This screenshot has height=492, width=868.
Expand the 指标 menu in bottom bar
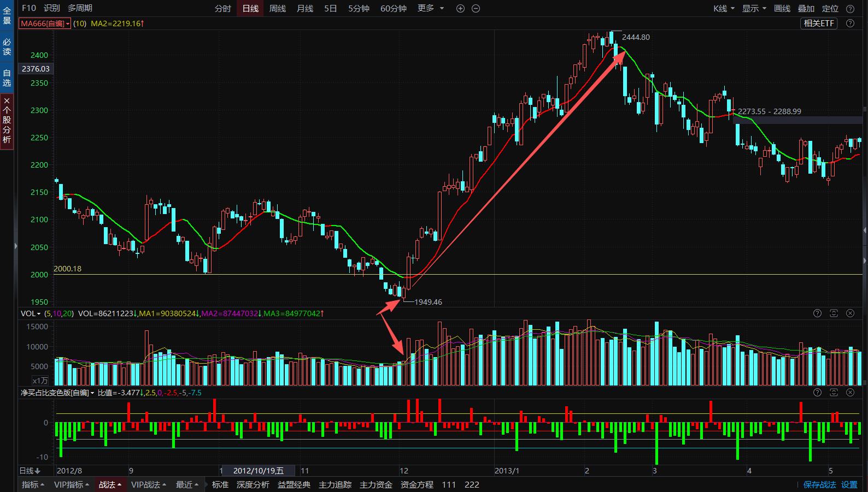[x=33, y=485]
